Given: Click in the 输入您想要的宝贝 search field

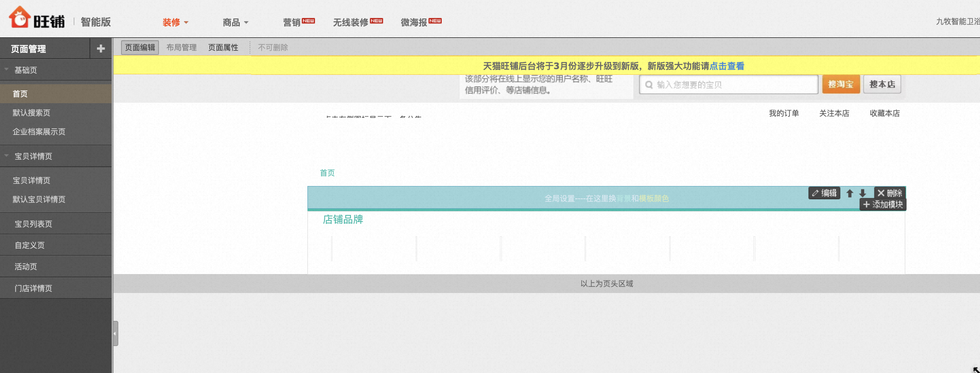Looking at the screenshot, I should [728, 85].
